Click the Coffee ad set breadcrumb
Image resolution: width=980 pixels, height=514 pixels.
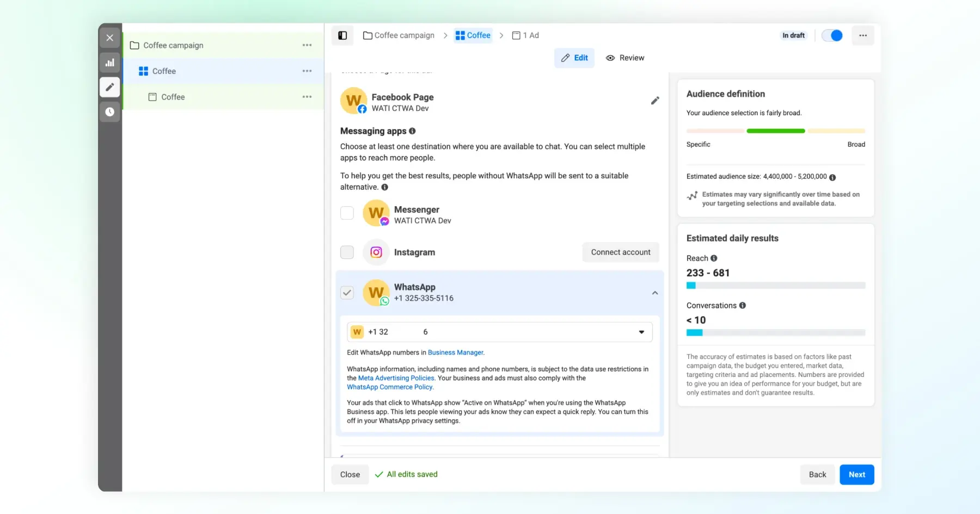click(x=473, y=35)
